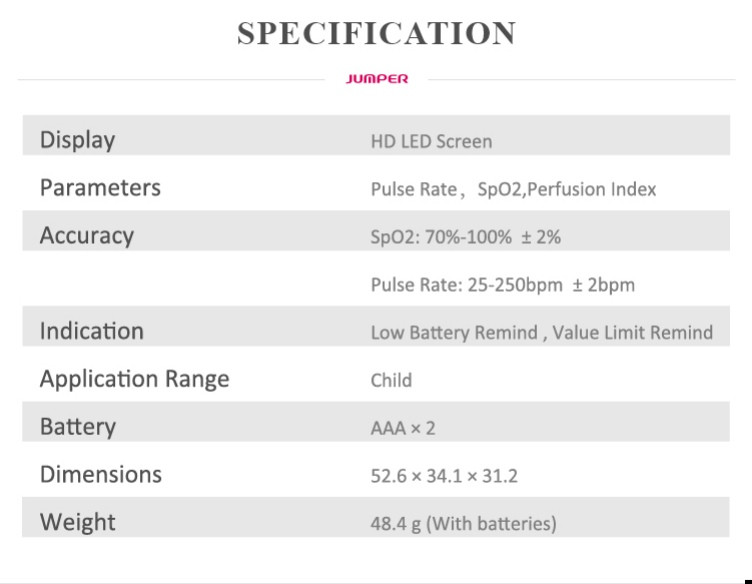Click the AAA × 2 value
This screenshot has width=752, height=584.
coord(403,428)
